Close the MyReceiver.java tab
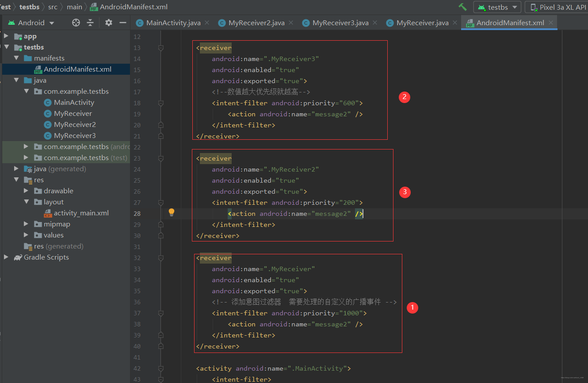The image size is (588, 383). [456, 23]
